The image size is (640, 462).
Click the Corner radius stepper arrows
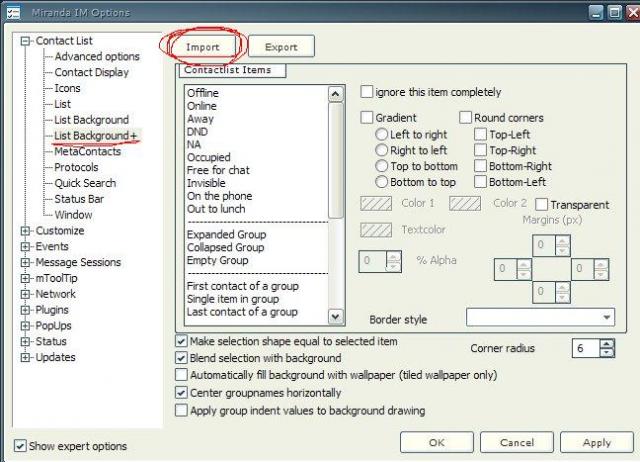607,349
